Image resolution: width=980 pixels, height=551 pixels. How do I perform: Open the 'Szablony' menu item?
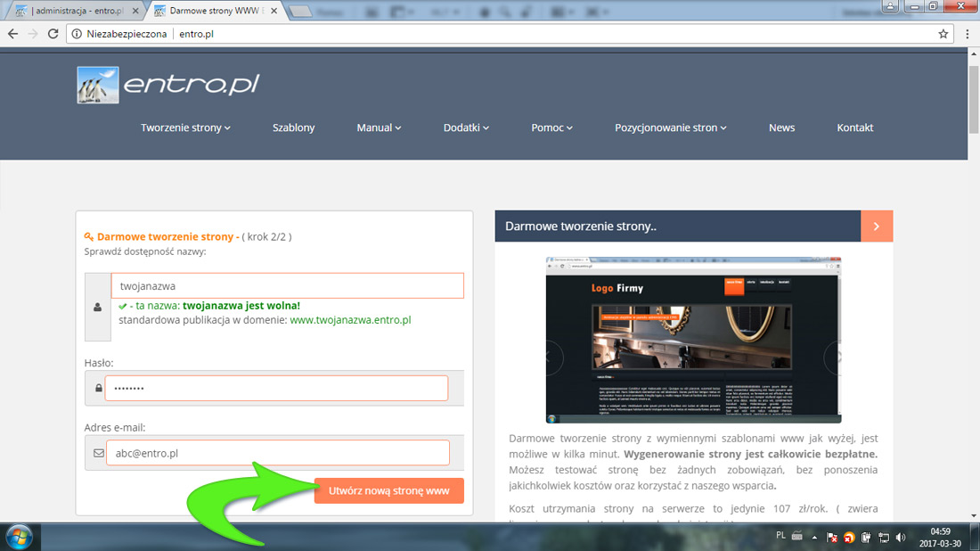[x=294, y=127]
